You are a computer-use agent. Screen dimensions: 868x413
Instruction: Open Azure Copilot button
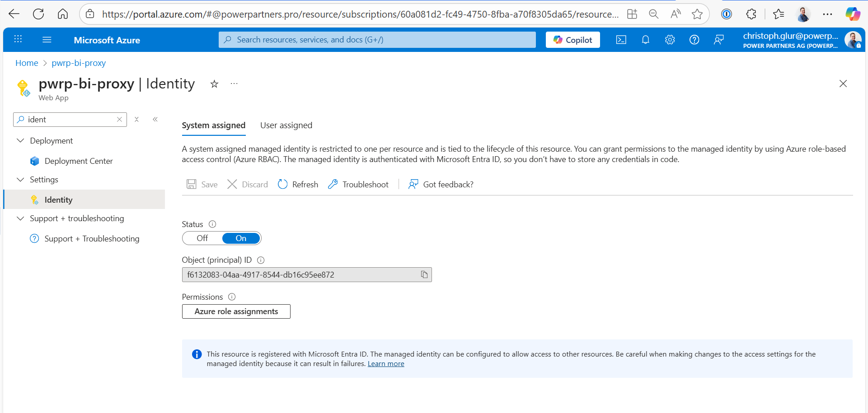pos(573,40)
